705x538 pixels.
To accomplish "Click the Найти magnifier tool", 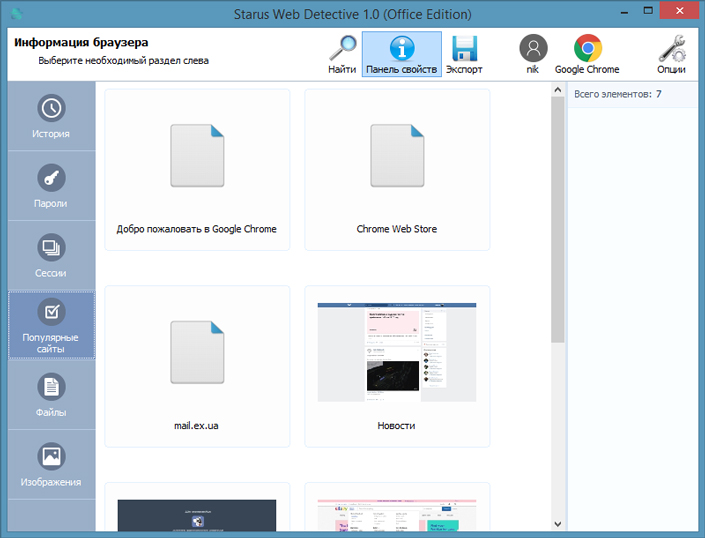I will click(342, 54).
